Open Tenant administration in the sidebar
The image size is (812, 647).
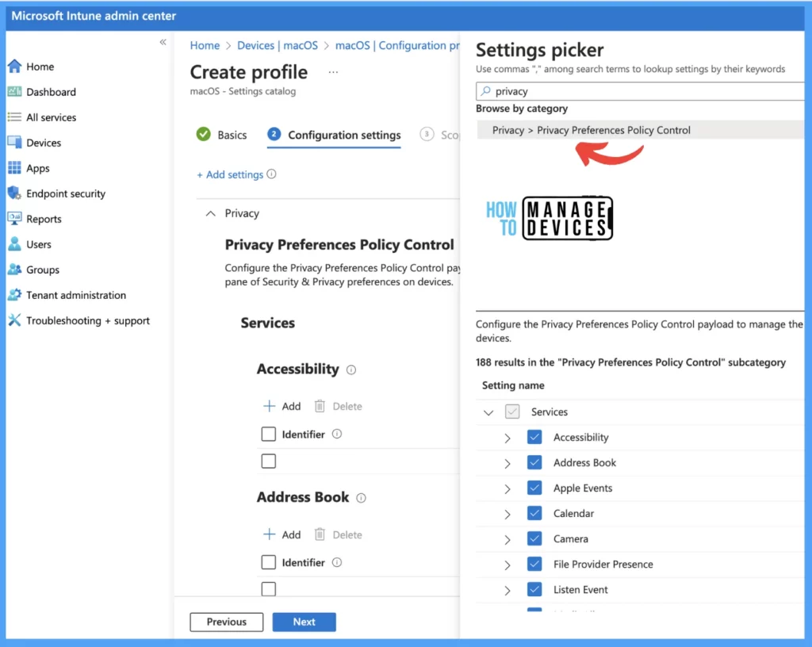(x=76, y=295)
